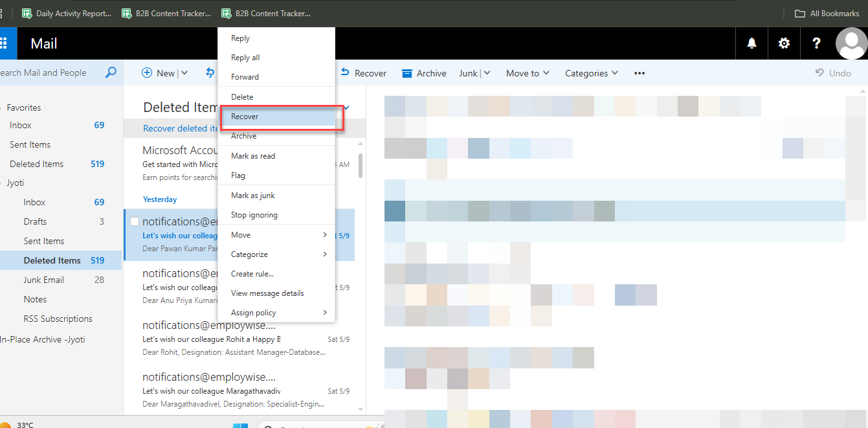868x428 pixels.
Task: Open the Categorize submenu
Action: point(276,254)
